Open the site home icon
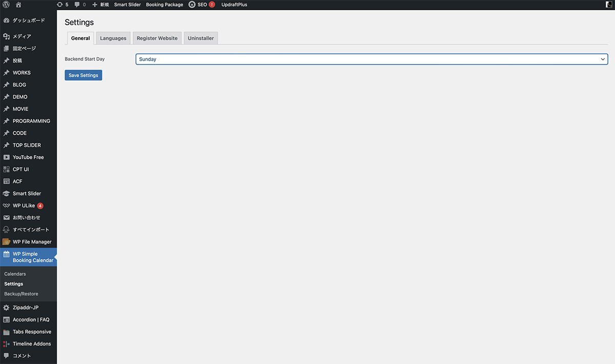The image size is (615, 364). tap(19, 5)
